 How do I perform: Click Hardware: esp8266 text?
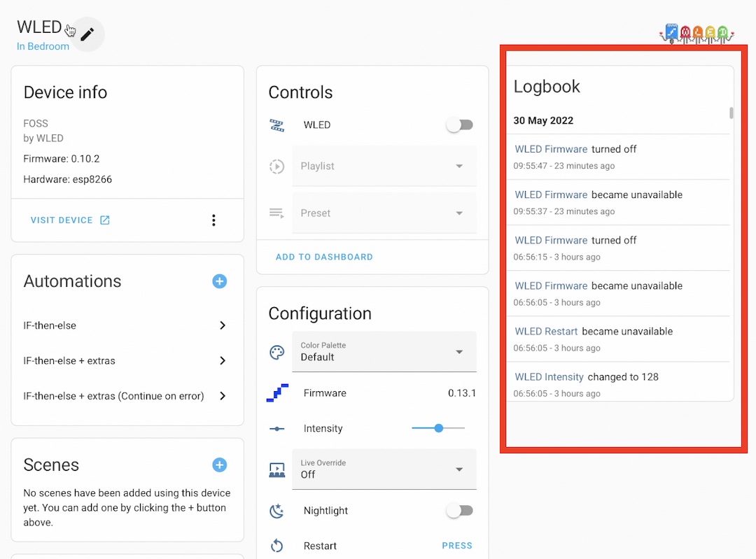67,179
